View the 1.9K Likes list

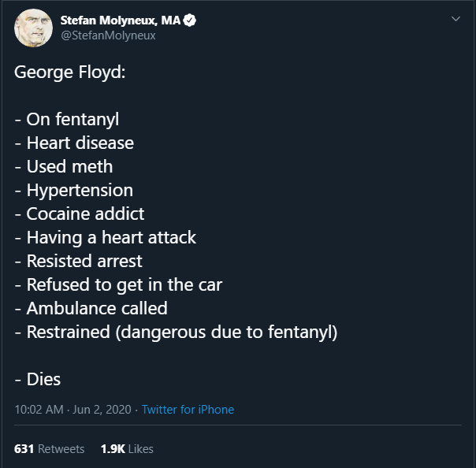[127, 449]
